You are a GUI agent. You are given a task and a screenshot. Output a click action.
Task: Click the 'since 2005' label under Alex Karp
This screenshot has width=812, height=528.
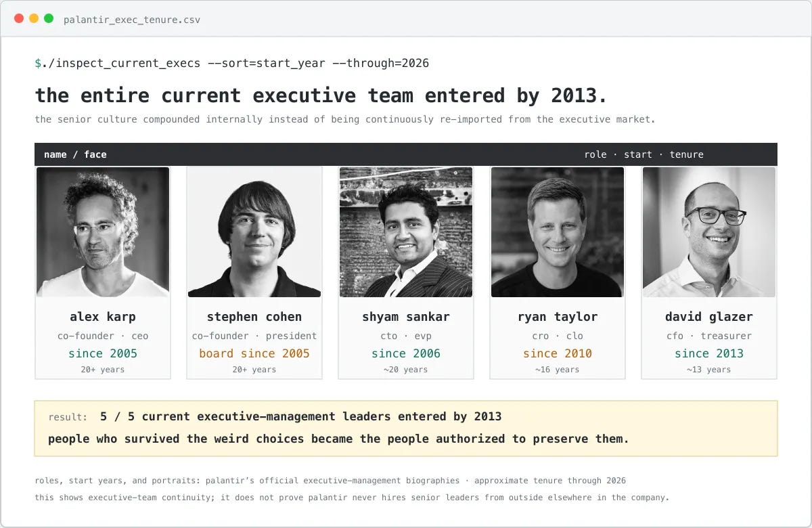pos(103,353)
